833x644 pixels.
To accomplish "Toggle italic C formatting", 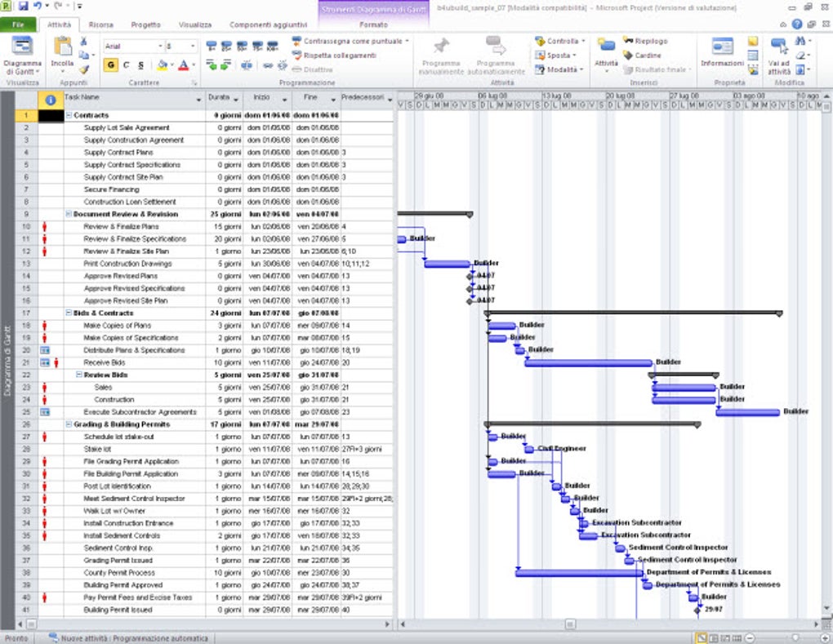I will coord(126,64).
